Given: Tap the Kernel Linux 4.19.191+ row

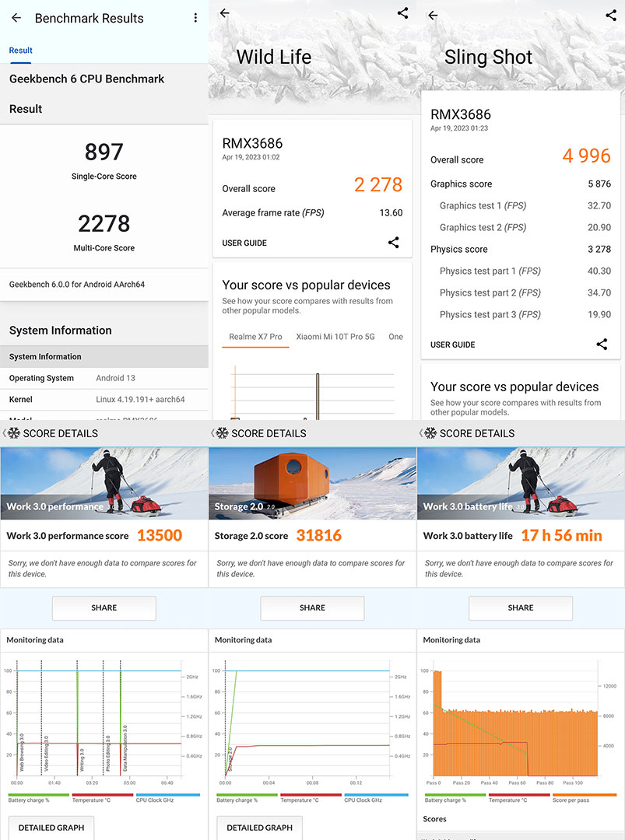Looking at the screenshot, I should (104, 400).
